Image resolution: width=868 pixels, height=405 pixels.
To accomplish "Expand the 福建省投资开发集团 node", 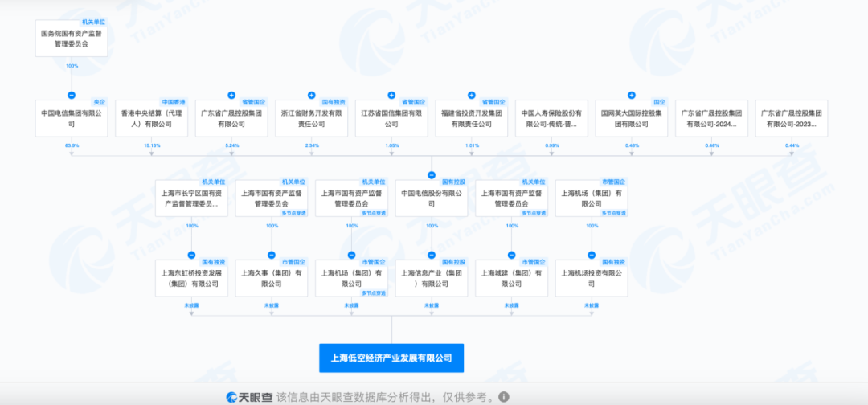I will click(x=472, y=95).
